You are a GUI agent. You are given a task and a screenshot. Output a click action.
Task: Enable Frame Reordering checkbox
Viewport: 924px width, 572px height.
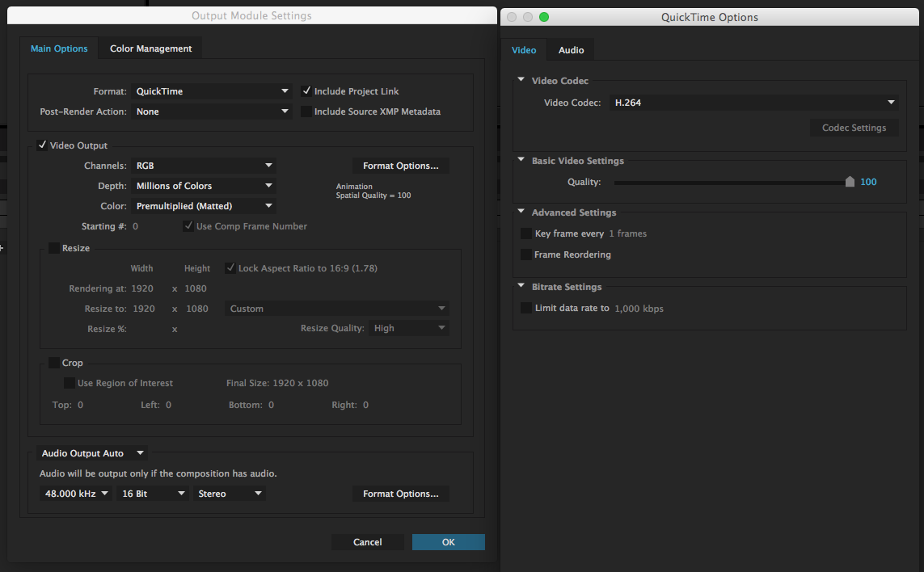tap(526, 254)
